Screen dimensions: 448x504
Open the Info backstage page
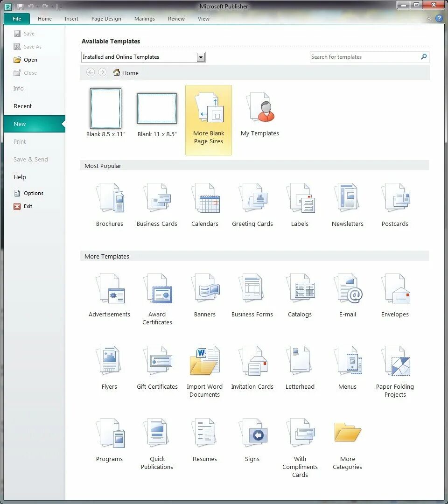(x=18, y=88)
